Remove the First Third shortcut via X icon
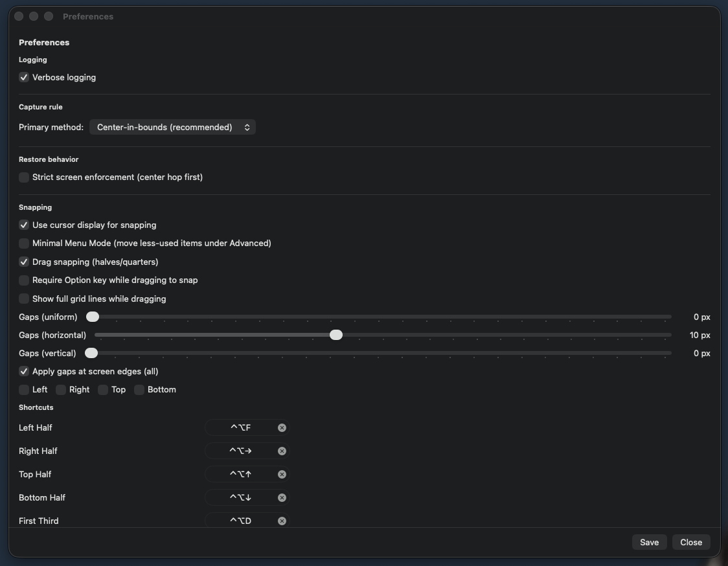This screenshot has height=566, width=728. pos(282,521)
